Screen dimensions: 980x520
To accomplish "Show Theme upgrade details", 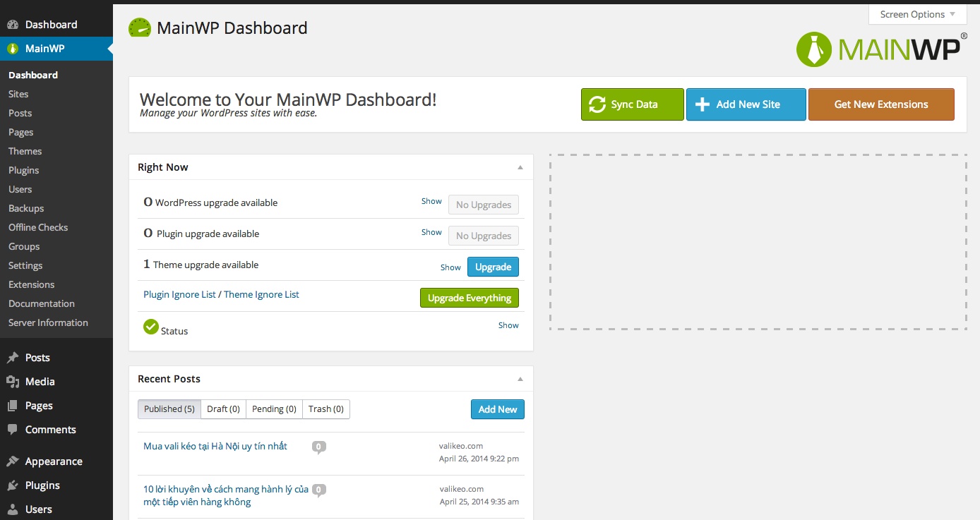I will [450, 267].
